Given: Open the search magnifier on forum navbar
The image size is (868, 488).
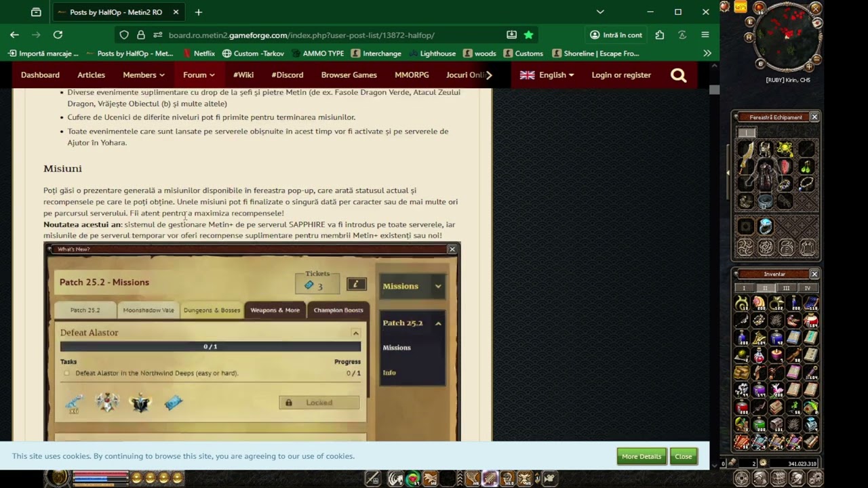Looking at the screenshot, I should [x=678, y=75].
